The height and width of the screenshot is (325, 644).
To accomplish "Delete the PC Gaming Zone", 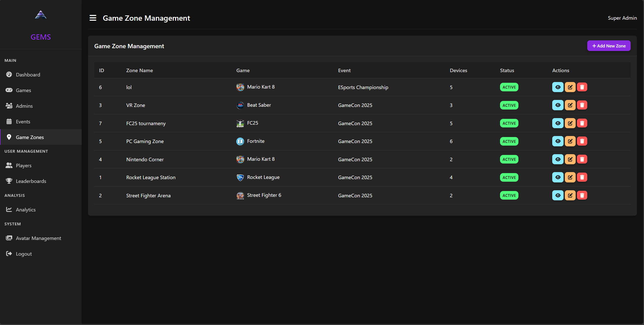I will [x=582, y=141].
